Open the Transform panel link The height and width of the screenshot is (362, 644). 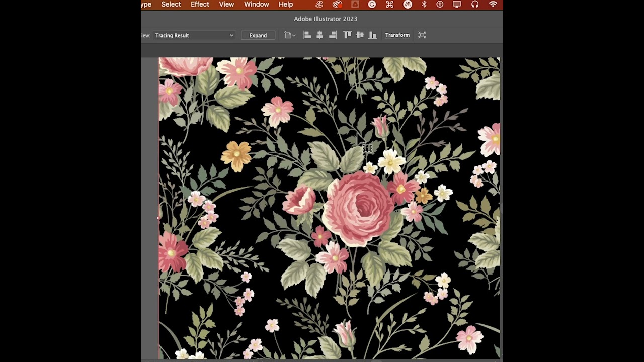pos(397,35)
